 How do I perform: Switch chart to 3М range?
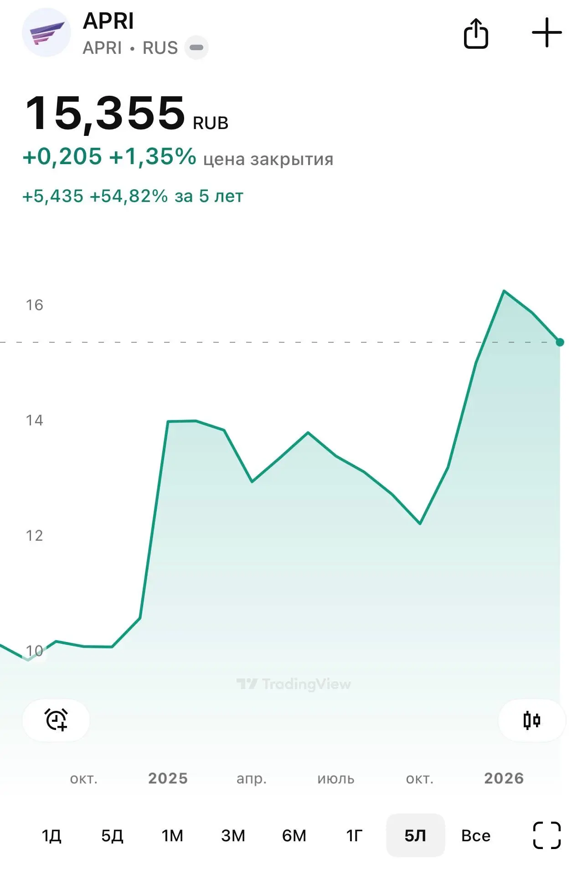233,835
